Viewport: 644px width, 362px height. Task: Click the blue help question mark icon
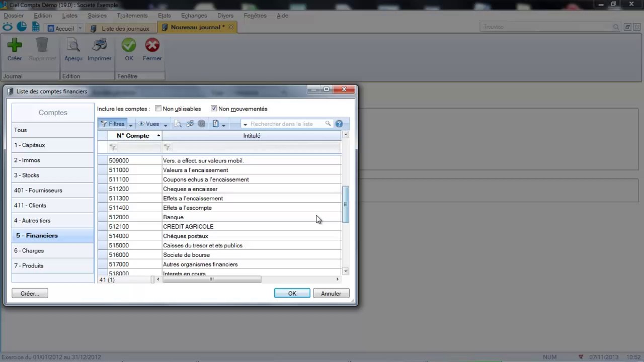(x=339, y=124)
